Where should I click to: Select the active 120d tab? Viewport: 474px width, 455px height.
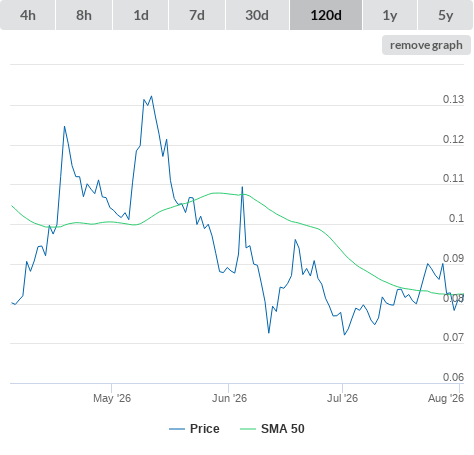(326, 15)
